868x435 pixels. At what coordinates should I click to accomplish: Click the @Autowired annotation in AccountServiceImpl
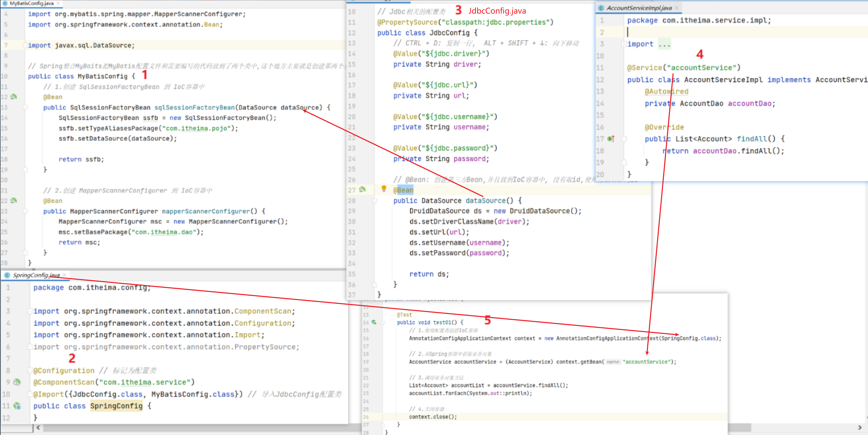[667, 92]
